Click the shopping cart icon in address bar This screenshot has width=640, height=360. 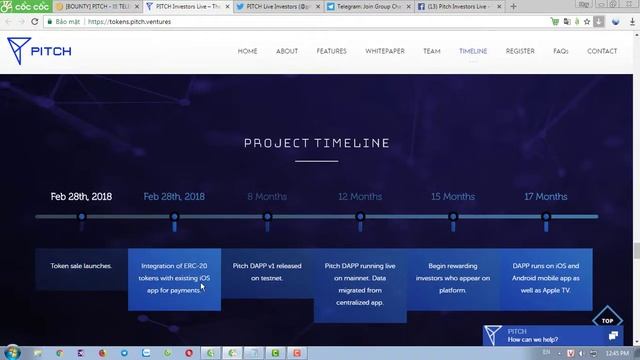tap(555, 22)
